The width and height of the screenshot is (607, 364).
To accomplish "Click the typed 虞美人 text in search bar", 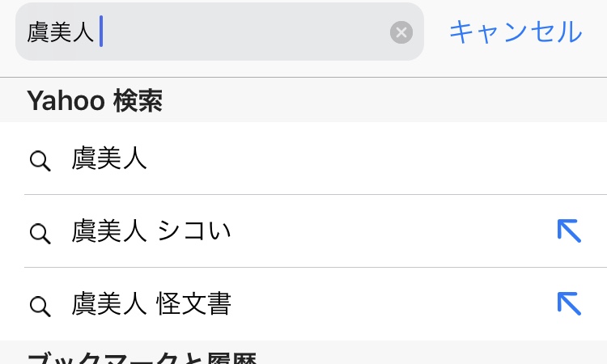I will 61,33.
